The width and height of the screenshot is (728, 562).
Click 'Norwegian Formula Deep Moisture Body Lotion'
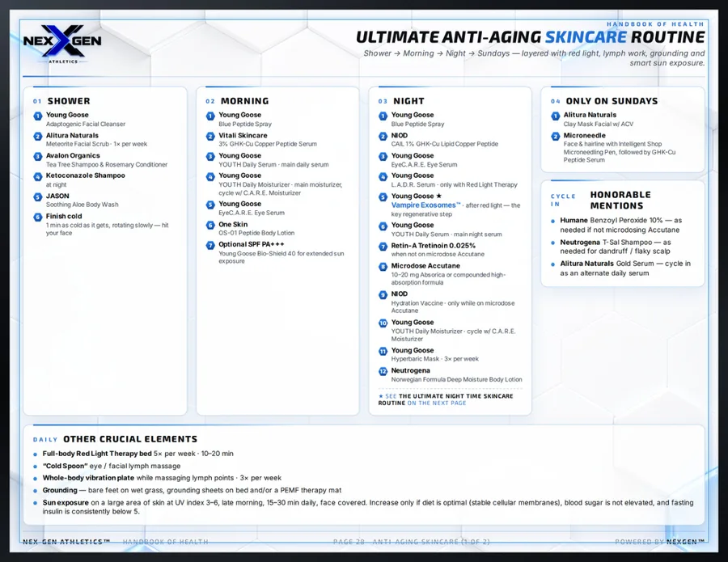456,379
